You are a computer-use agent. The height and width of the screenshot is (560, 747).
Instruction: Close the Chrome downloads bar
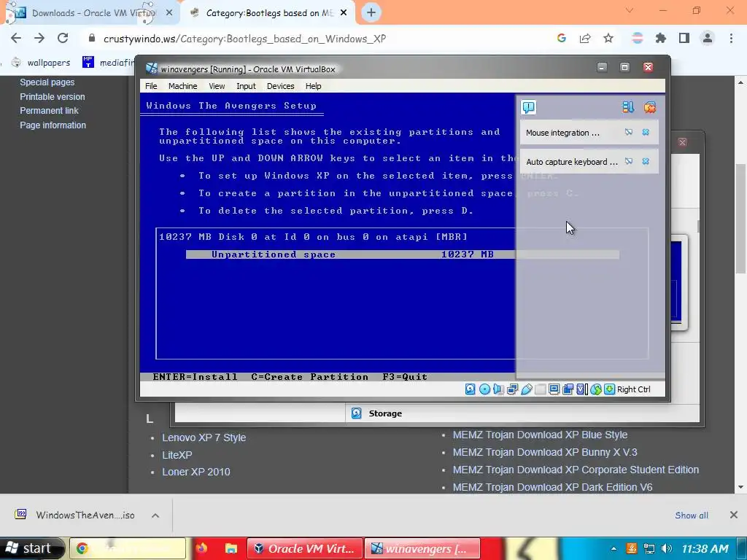tap(734, 515)
